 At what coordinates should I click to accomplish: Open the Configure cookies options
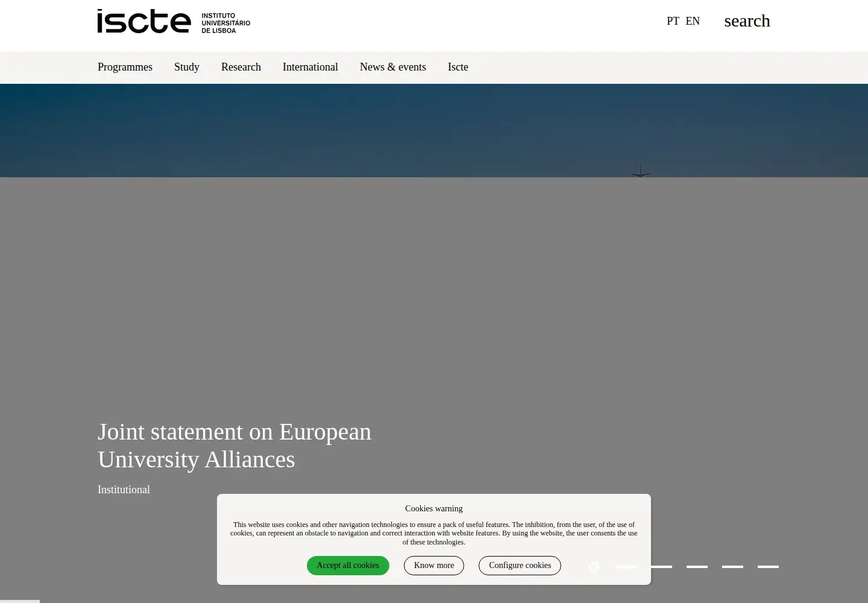point(520,566)
